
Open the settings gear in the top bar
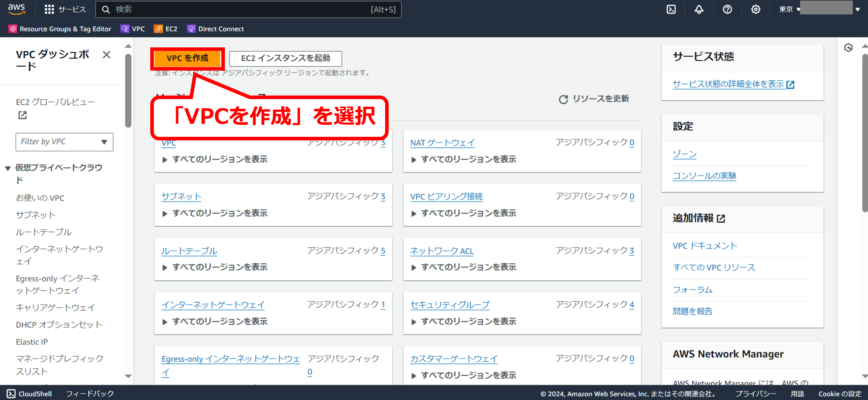(x=755, y=9)
